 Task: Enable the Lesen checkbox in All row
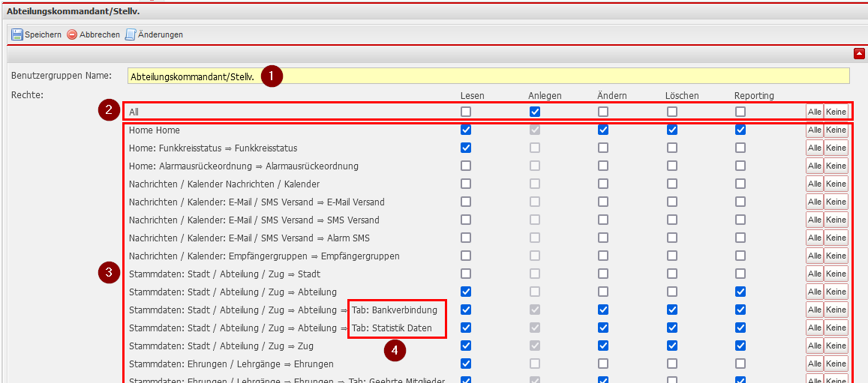coord(466,112)
